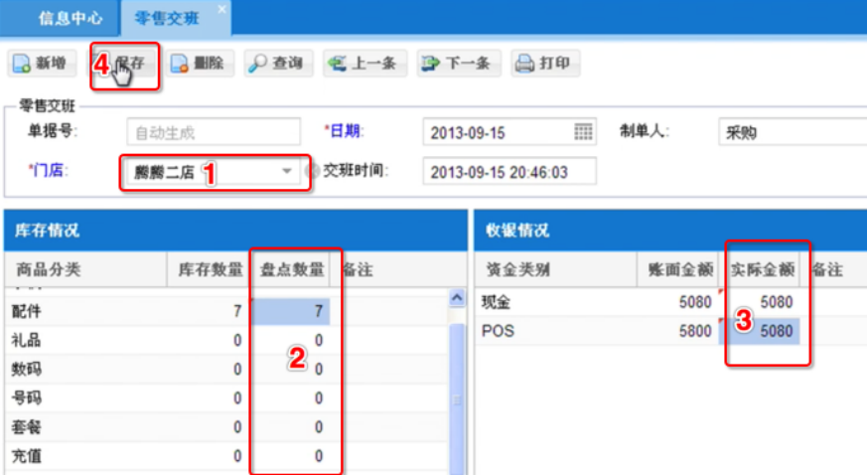
Task: Click the 制单人 input field
Action: click(790, 132)
